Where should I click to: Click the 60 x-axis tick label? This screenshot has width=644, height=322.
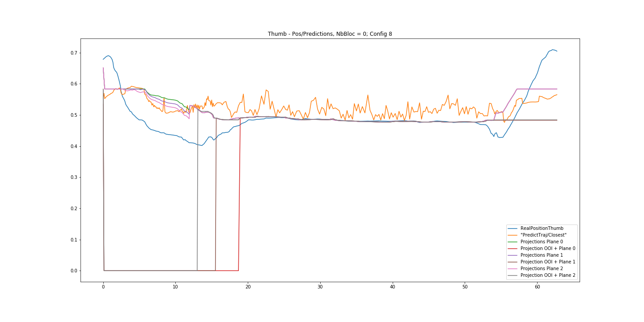coord(537,287)
